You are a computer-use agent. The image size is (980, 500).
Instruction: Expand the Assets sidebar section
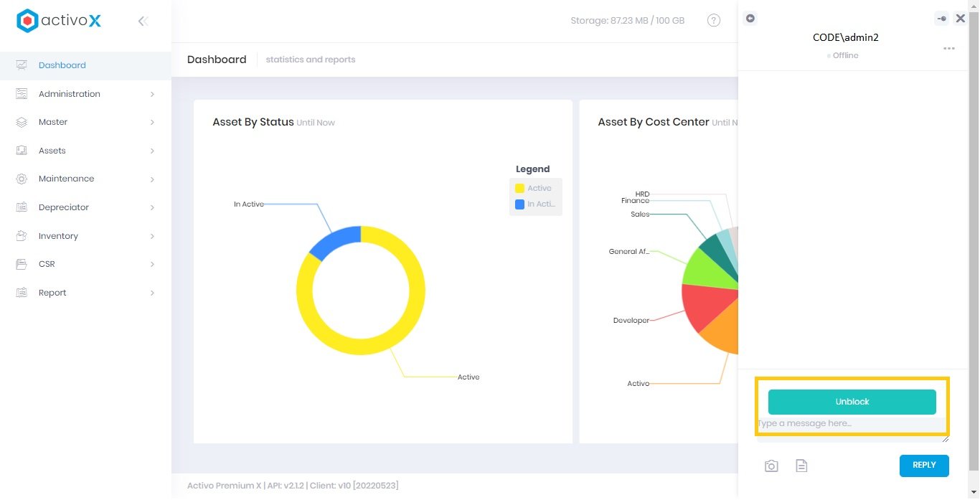(85, 151)
